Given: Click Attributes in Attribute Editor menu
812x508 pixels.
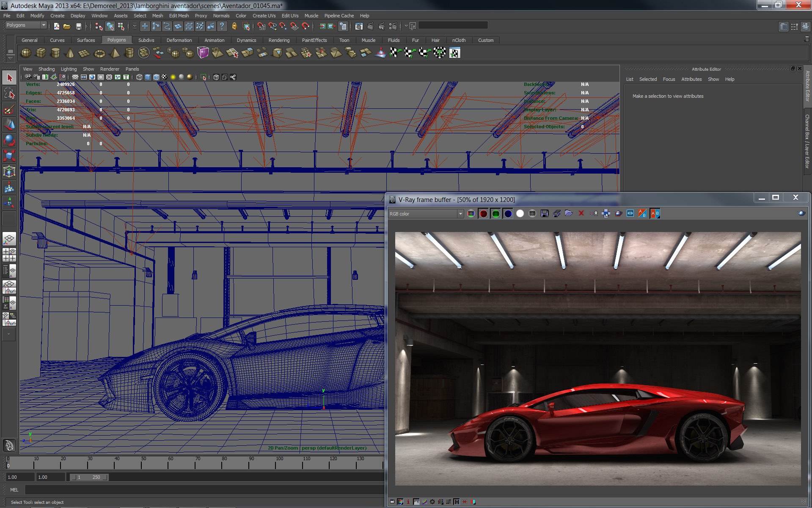Looking at the screenshot, I should pyautogui.click(x=691, y=79).
